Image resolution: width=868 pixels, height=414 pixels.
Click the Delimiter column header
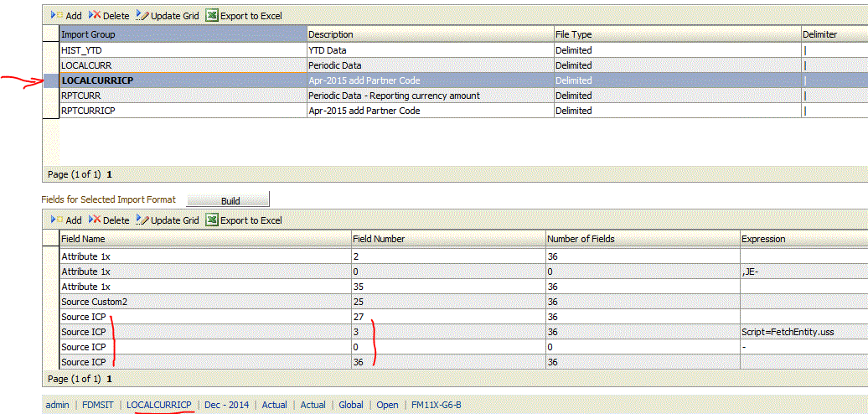(x=834, y=34)
